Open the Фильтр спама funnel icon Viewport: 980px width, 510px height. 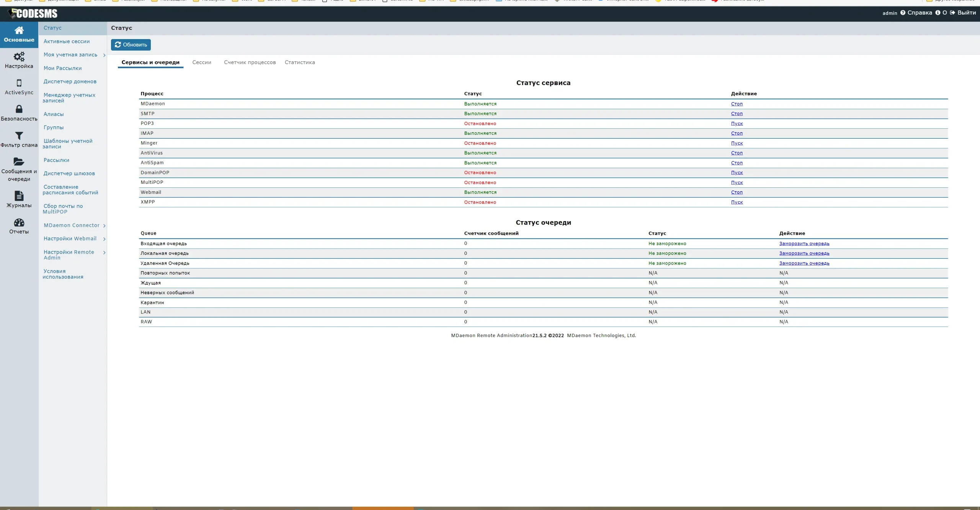click(x=19, y=136)
